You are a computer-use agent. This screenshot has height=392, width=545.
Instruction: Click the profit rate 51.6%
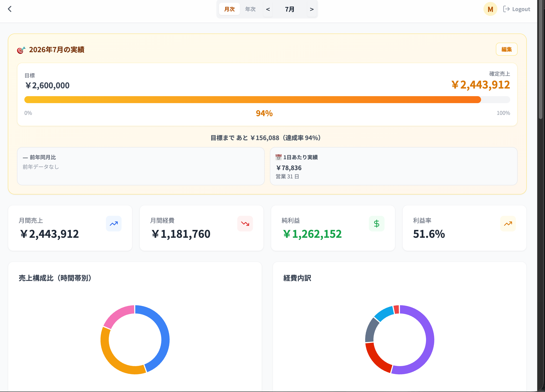429,234
